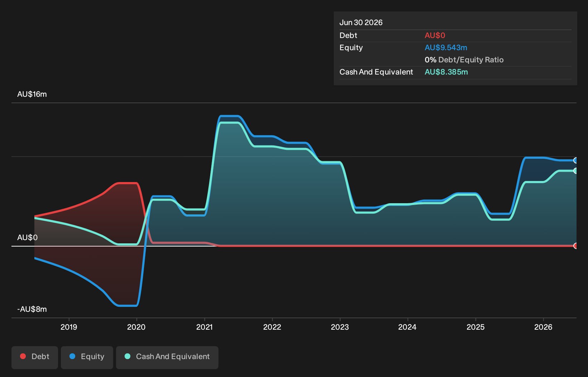Click the AU$8.385m Cash value in tooltip
The image size is (588, 377).
[x=446, y=72]
